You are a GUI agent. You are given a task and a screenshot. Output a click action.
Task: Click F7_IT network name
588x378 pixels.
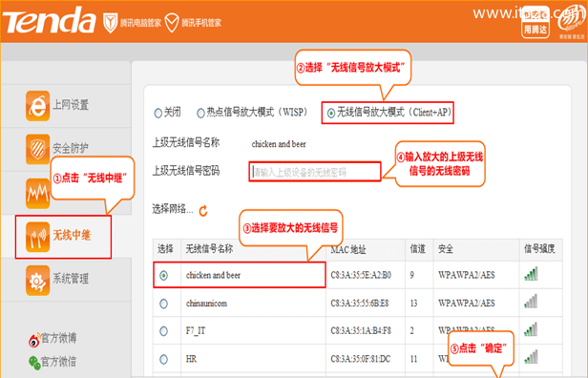coord(196,330)
